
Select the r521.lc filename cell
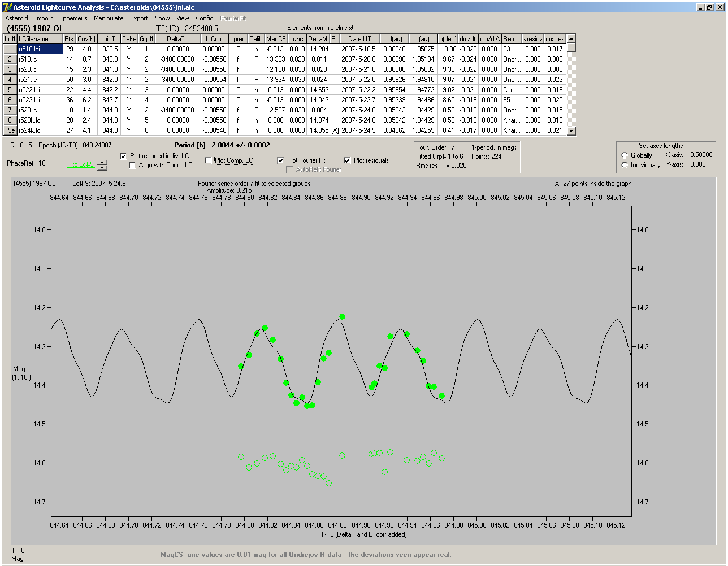[40, 80]
